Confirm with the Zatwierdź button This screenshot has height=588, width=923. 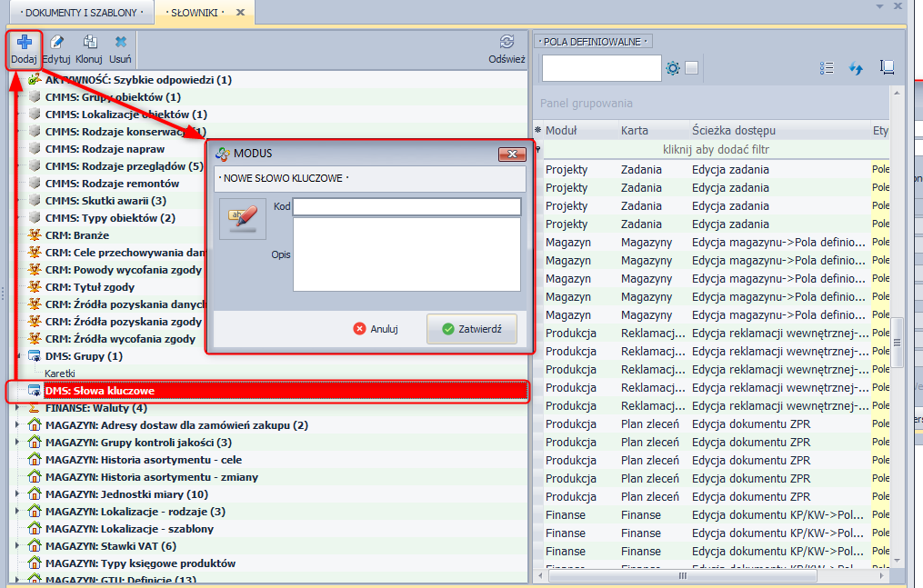[x=472, y=329]
